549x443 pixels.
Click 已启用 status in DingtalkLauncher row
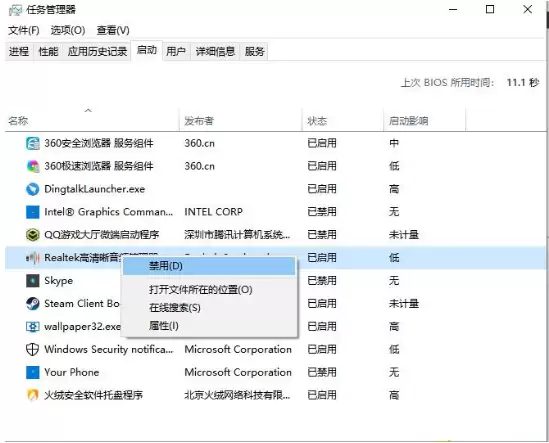[x=322, y=189]
